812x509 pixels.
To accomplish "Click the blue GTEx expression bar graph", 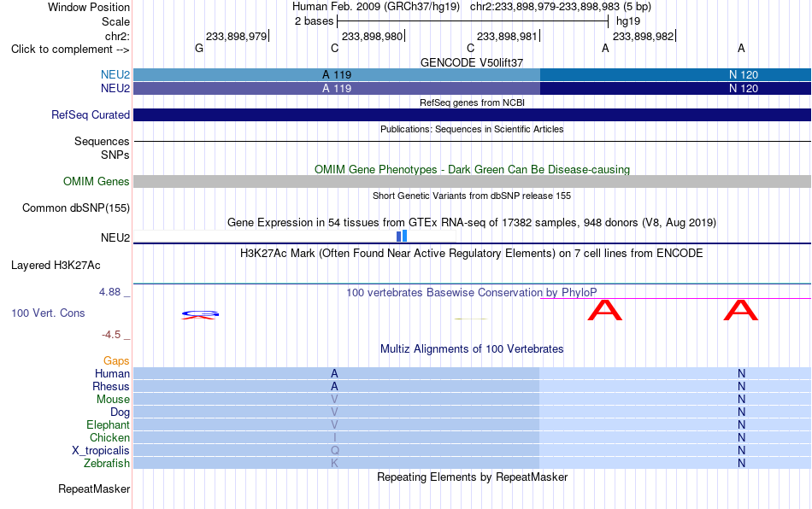I will [402, 236].
